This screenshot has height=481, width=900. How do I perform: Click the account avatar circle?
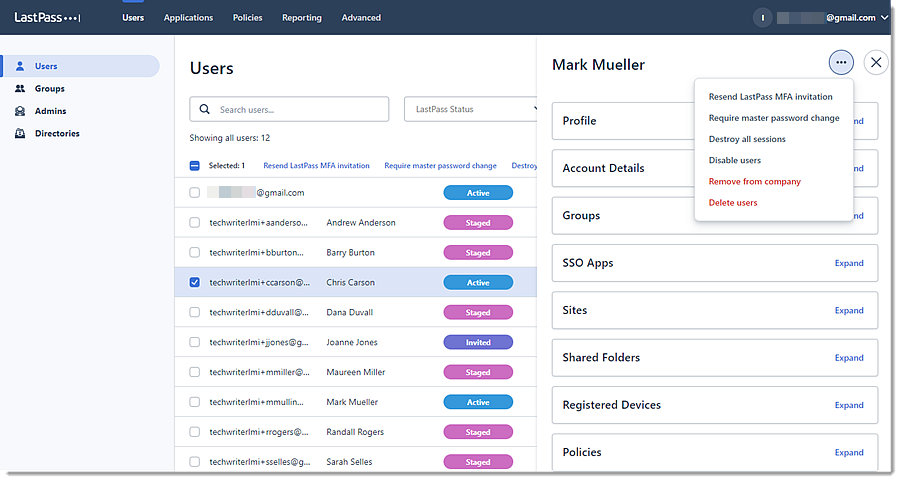762,18
